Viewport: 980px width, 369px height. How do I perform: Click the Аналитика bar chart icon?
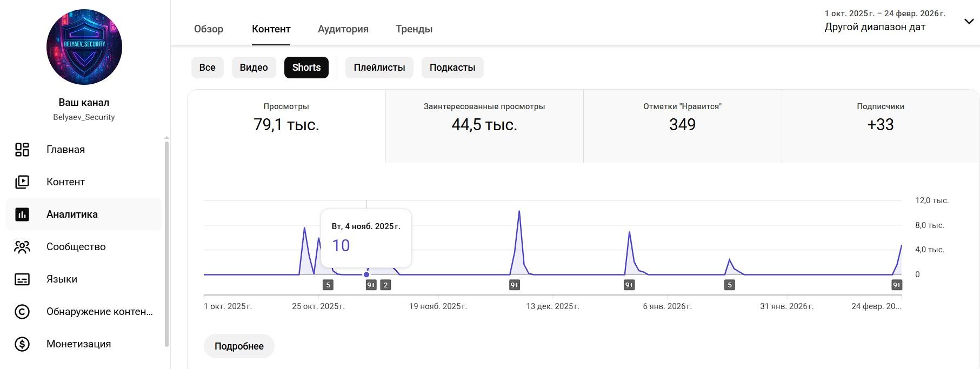point(22,214)
